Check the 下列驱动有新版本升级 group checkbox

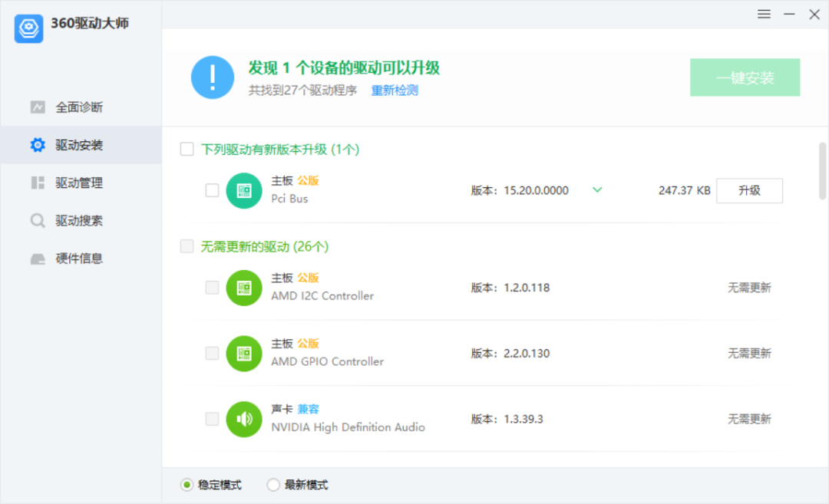pyautogui.click(x=187, y=149)
